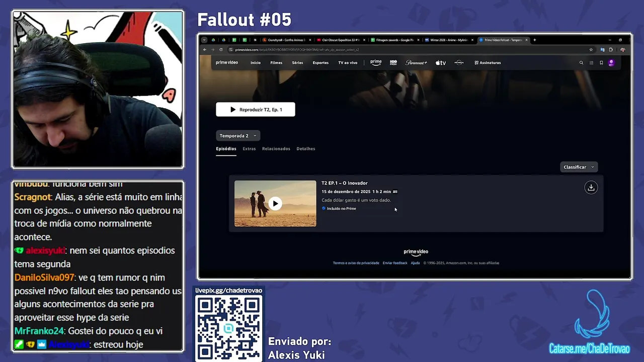
Task: Select the Apple TV channel logo
Action: 441,63
